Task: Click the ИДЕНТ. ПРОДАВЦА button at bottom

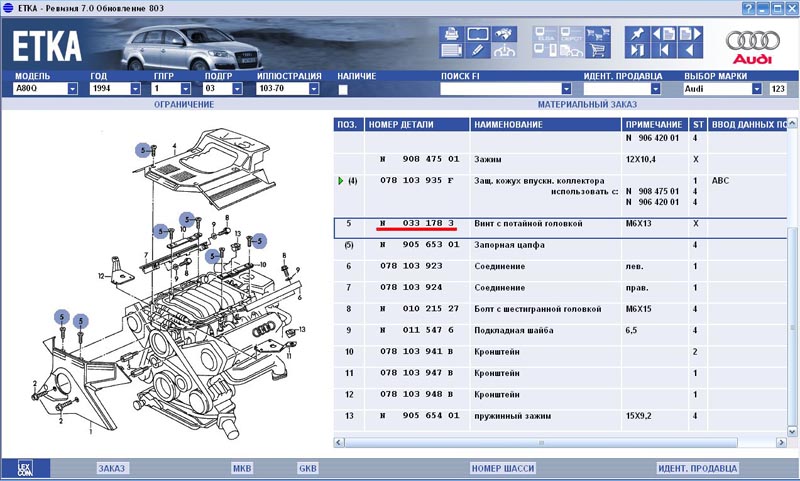Action: 697,468
